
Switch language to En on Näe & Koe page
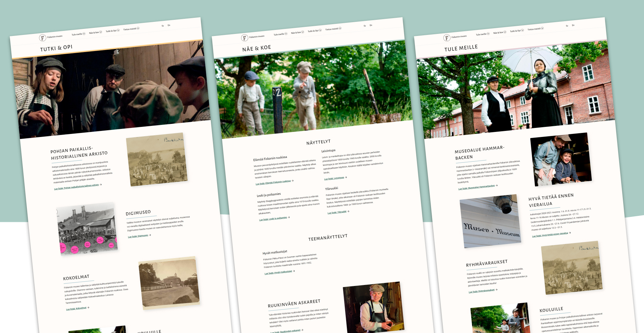[x=371, y=25]
